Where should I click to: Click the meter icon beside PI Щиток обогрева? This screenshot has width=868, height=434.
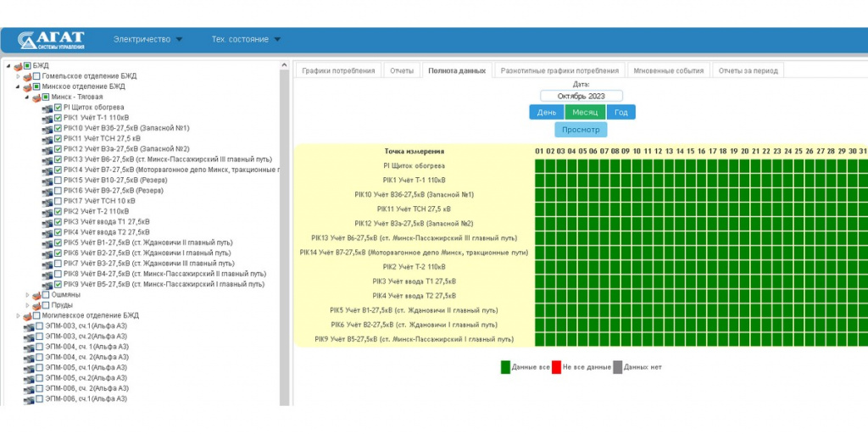47,108
